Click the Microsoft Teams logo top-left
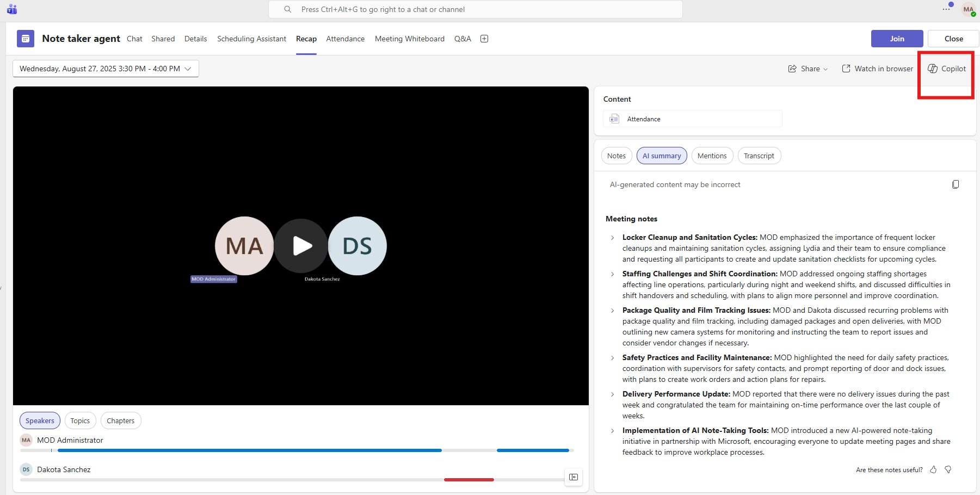The image size is (980, 495). pyautogui.click(x=11, y=9)
